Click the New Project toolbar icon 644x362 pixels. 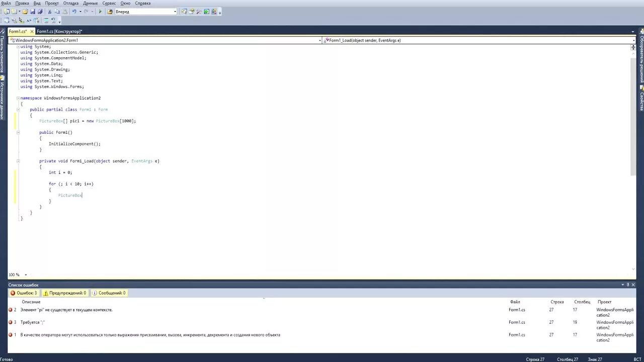6,12
